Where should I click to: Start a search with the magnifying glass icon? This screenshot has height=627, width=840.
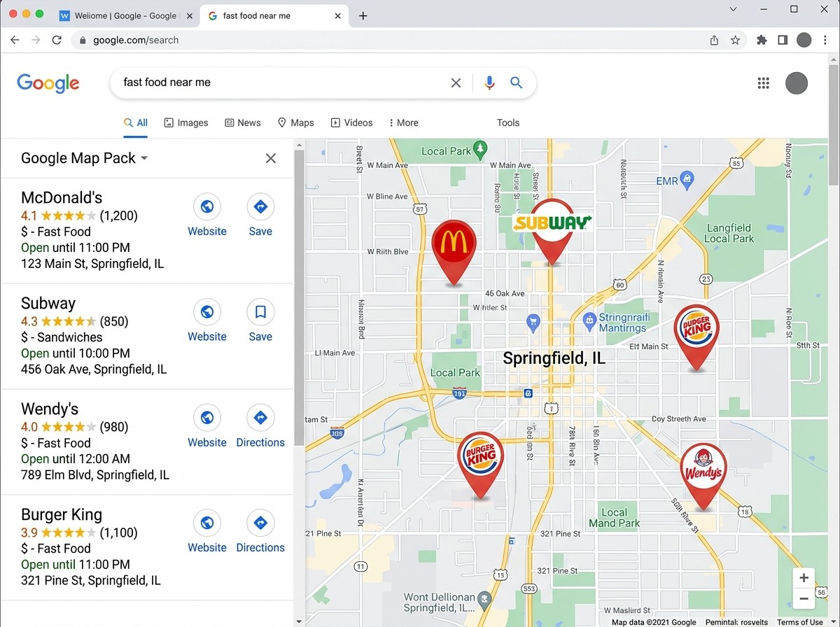pos(516,83)
